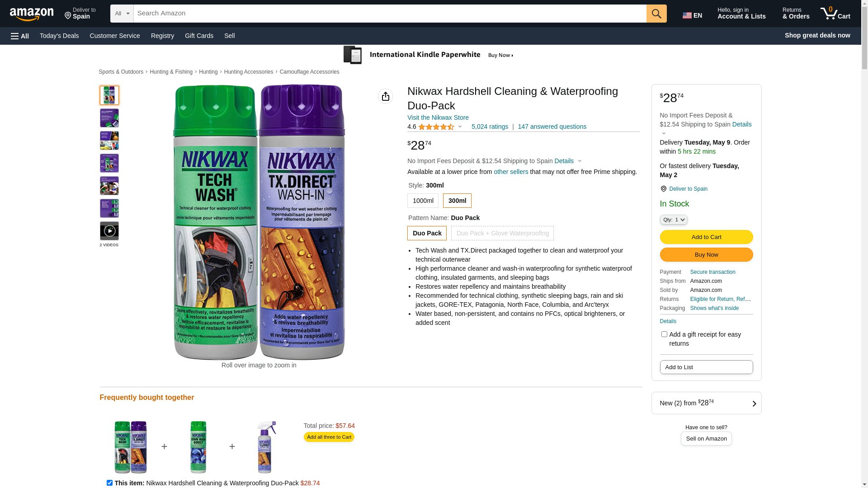Expand the star ratings breakdown arrow
Image resolution: width=868 pixels, height=488 pixels.
(x=460, y=127)
